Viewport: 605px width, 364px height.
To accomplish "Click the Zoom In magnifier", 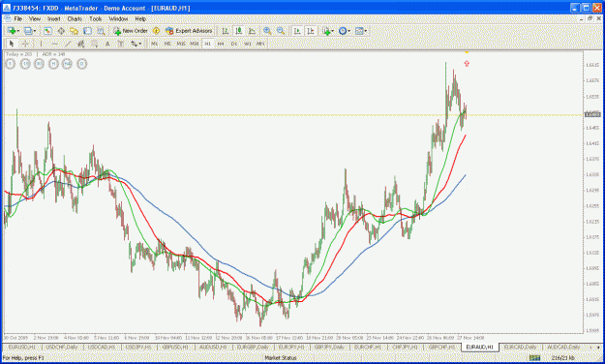I will pos(267,31).
